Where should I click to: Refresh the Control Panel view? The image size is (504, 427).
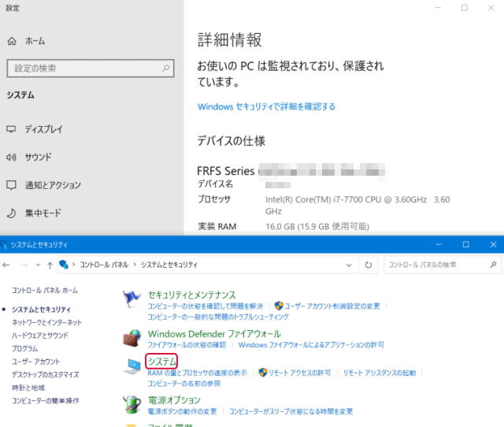point(369,265)
